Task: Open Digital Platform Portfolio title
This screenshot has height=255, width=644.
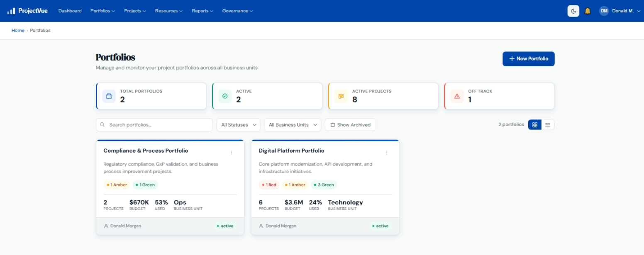Action: (291, 151)
